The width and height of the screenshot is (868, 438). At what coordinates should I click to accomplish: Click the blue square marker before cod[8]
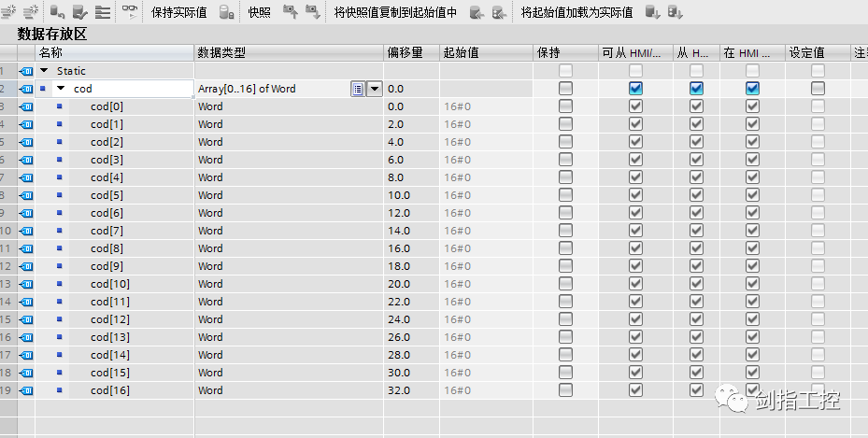tap(60, 248)
